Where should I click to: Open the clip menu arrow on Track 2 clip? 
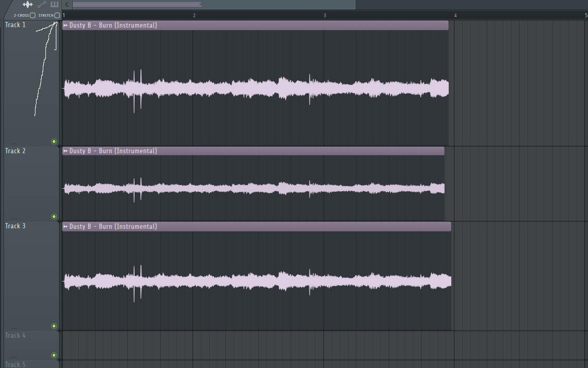click(x=66, y=151)
